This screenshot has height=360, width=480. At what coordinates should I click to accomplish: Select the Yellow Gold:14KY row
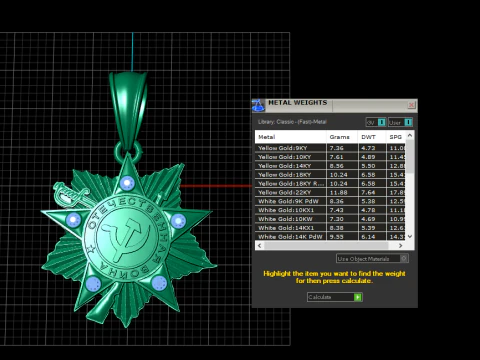click(331, 166)
